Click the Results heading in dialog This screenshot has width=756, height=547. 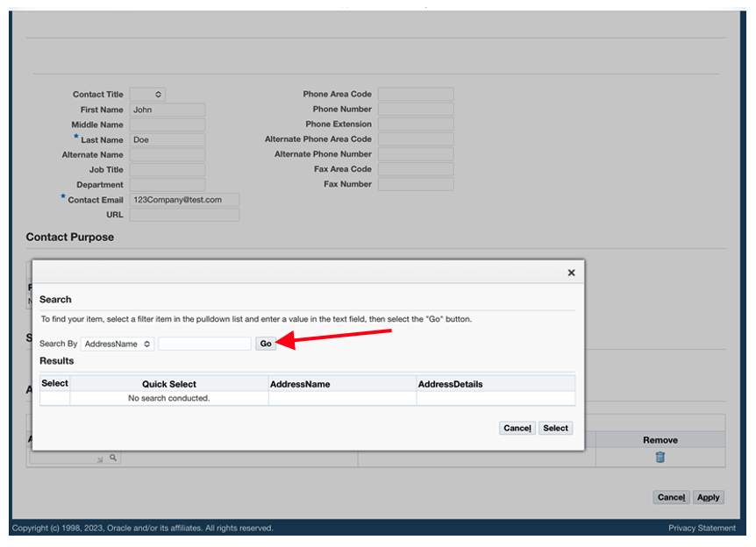click(x=56, y=361)
